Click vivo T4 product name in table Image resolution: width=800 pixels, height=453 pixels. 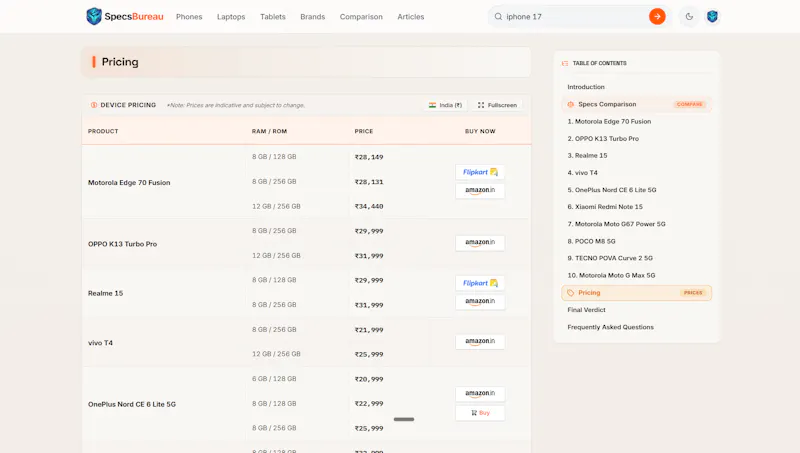click(x=101, y=343)
